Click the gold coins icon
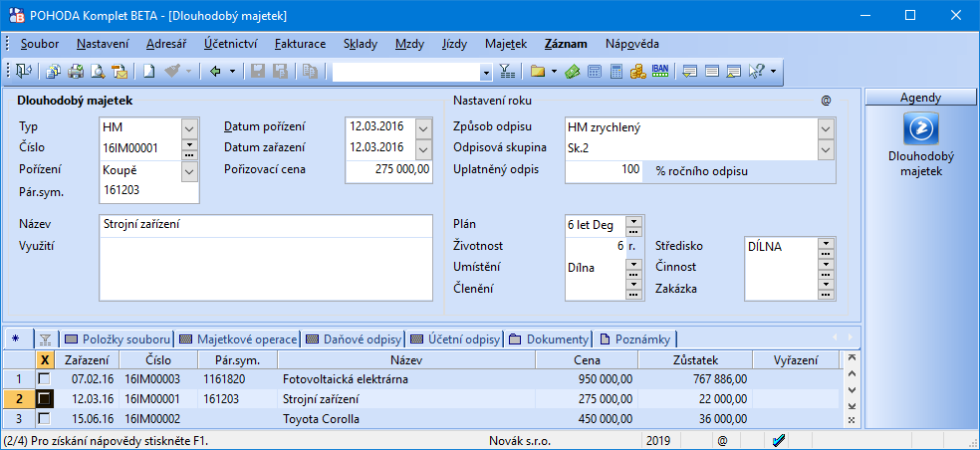Image resolution: width=980 pixels, height=450 pixels. [x=638, y=72]
